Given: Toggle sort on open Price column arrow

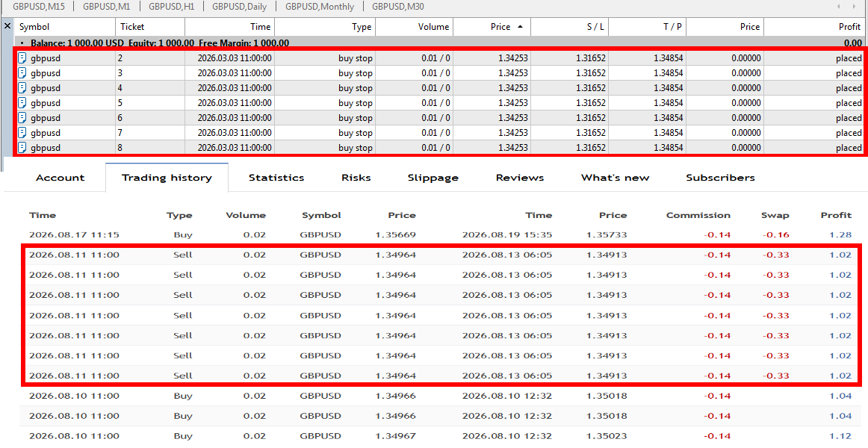Looking at the screenshot, I should [520, 27].
